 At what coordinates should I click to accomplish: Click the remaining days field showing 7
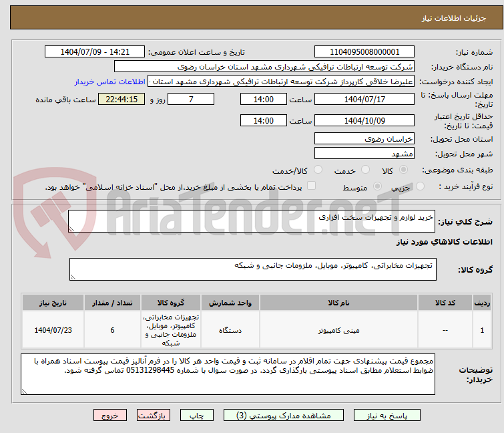(191, 99)
